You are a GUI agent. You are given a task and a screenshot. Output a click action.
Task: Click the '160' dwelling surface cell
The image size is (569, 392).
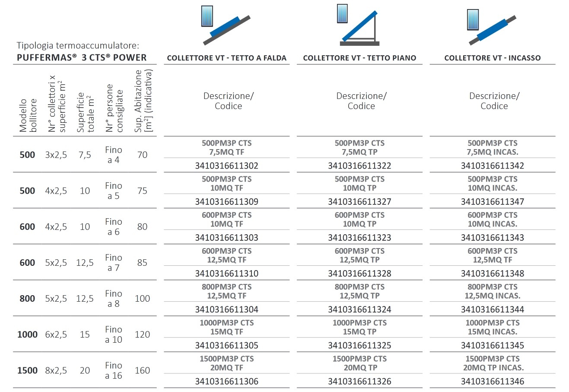click(143, 370)
